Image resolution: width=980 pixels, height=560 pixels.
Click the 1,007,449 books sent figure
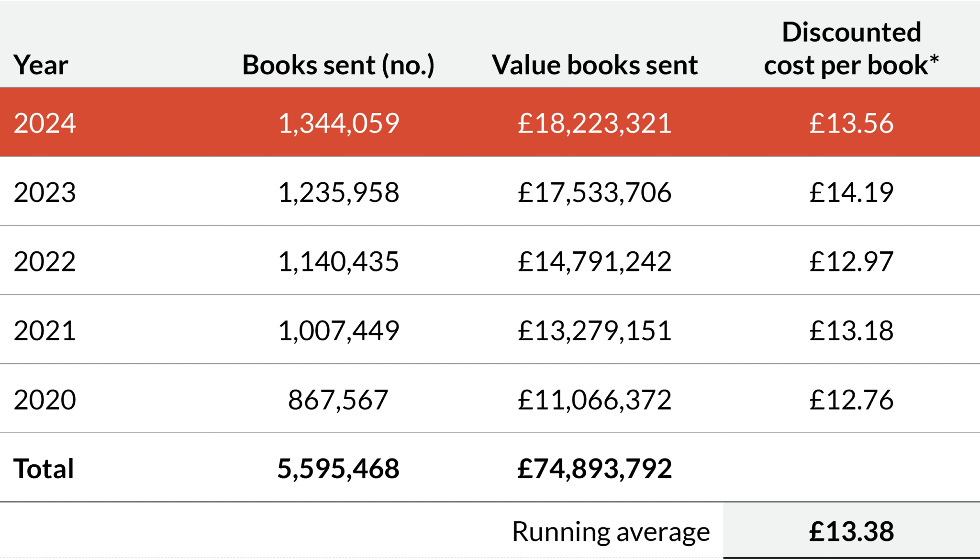pyautogui.click(x=338, y=331)
